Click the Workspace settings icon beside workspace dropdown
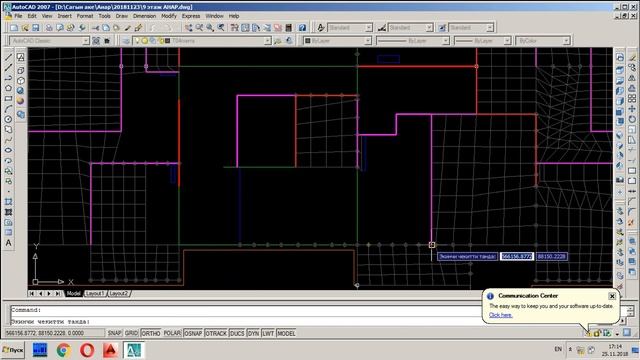Viewport: 640px width, 360px height. 96,41
